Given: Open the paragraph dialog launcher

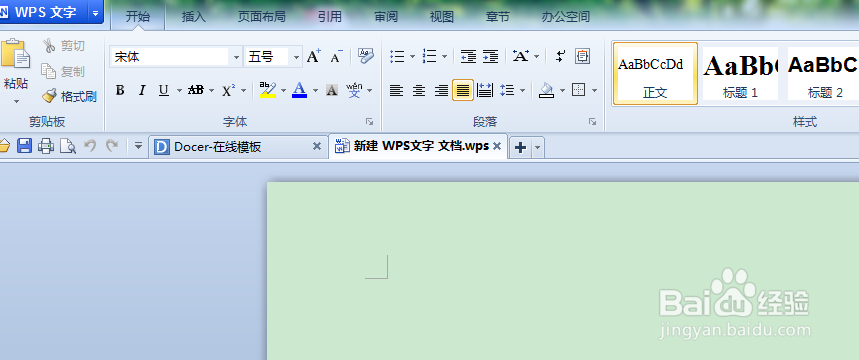Looking at the screenshot, I should (x=592, y=122).
